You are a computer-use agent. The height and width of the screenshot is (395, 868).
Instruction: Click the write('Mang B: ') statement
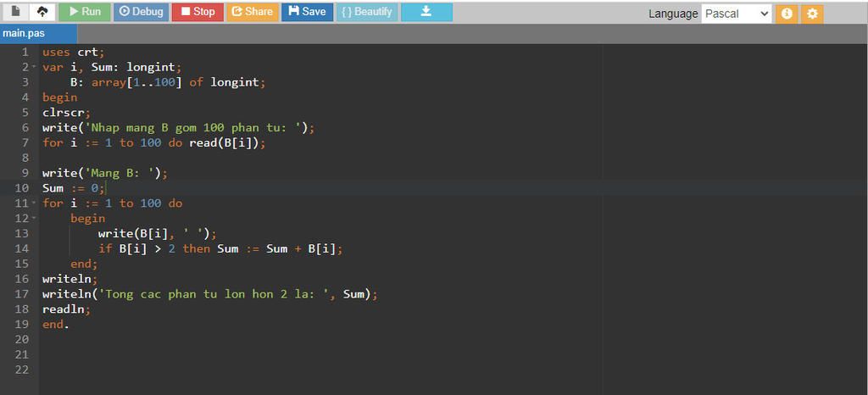click(x=104, y=173)
